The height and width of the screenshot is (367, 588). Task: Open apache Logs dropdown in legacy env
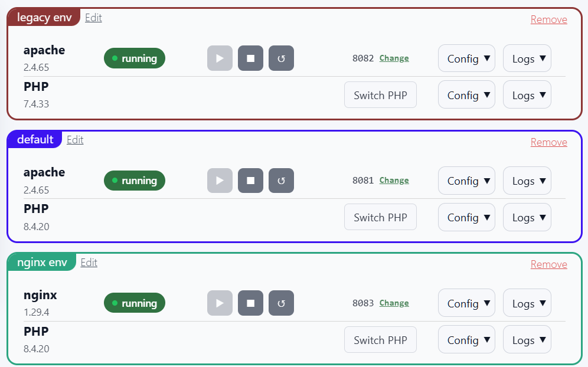pyautogui.click(x=527, y=58)
